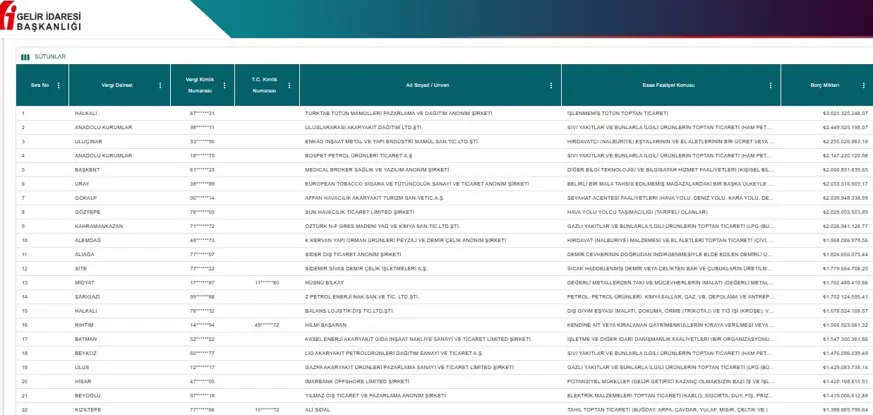This screenshot has height=415, width=873.
Task: Select the KAHRAMANKAZAN tax office cell
Action: (x=100, y=227)
